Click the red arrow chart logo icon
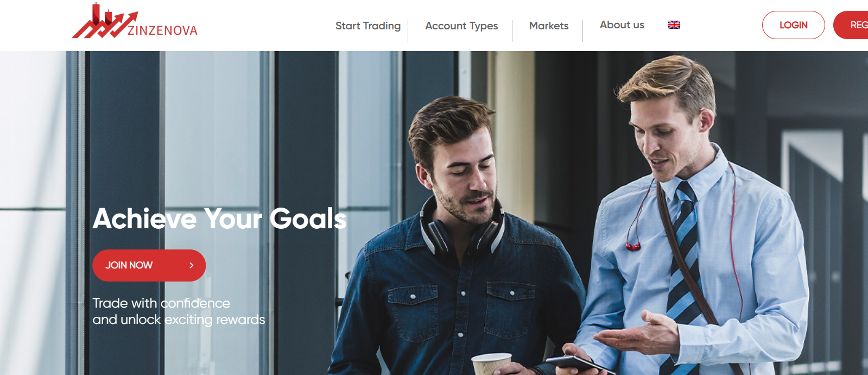Viewport: 868px width, 375px height. (x=104, y=21)
